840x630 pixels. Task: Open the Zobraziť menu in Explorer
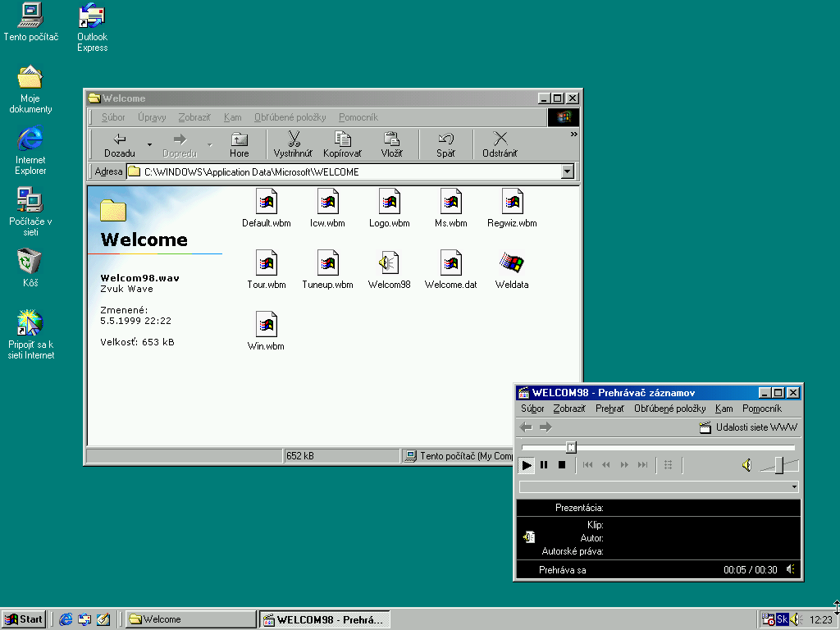tap(194, 117)
